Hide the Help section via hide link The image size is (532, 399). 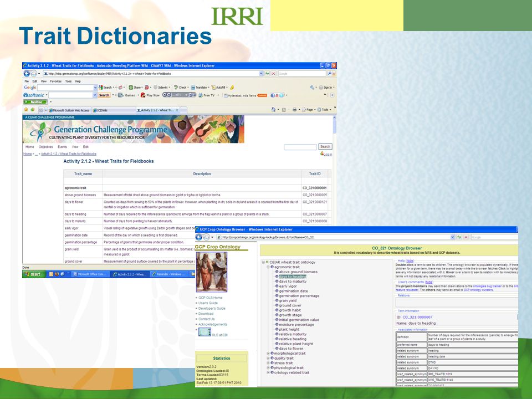410,261
